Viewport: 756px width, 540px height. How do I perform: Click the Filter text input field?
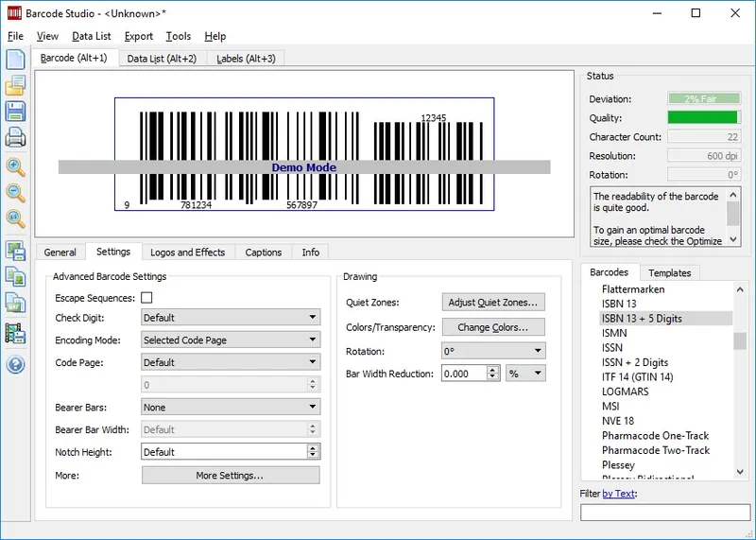click(x=664, y=513)
